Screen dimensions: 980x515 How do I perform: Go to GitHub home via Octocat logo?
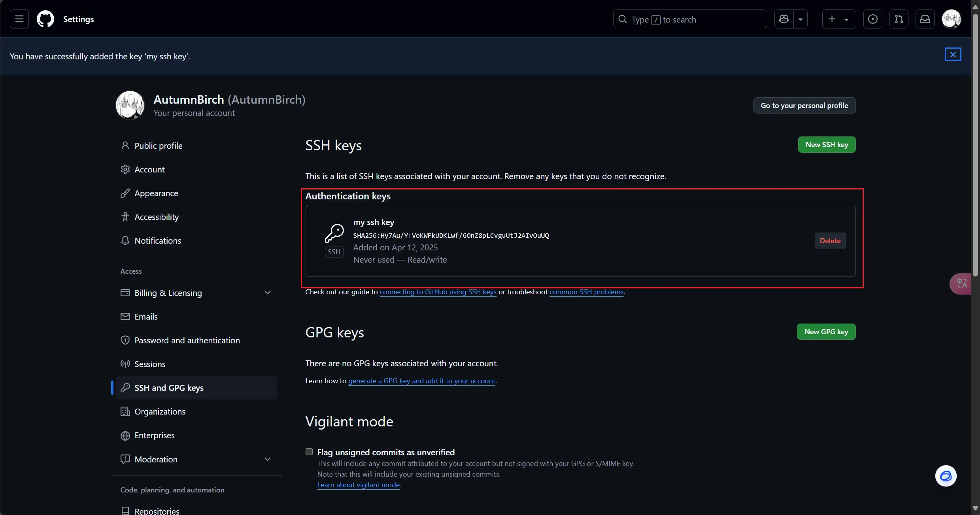pyautogui.click(x=45, y=19)
